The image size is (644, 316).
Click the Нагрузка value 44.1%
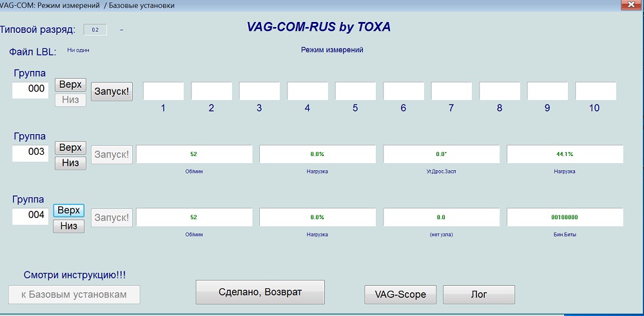click(565, 154)
